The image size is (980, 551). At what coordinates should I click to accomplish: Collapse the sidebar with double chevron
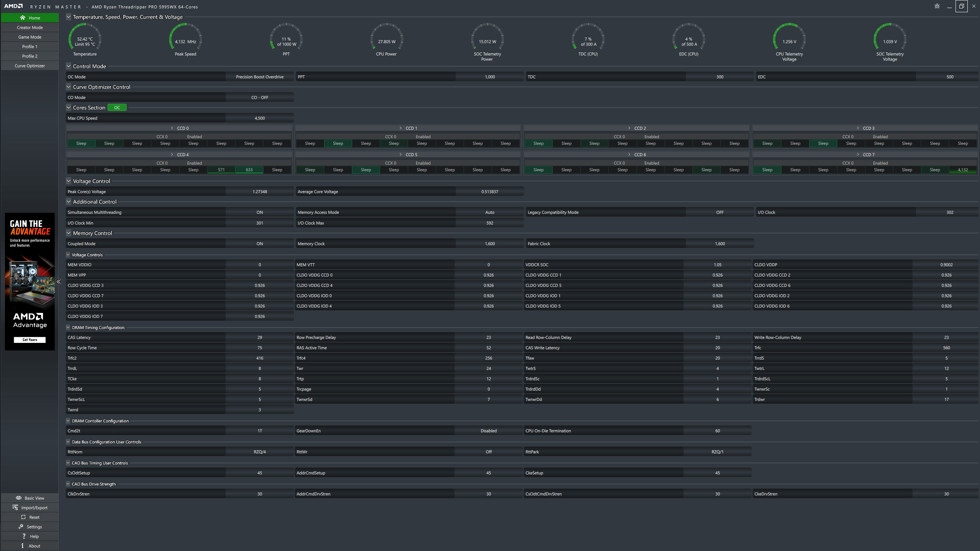click(x=59, y=282)
